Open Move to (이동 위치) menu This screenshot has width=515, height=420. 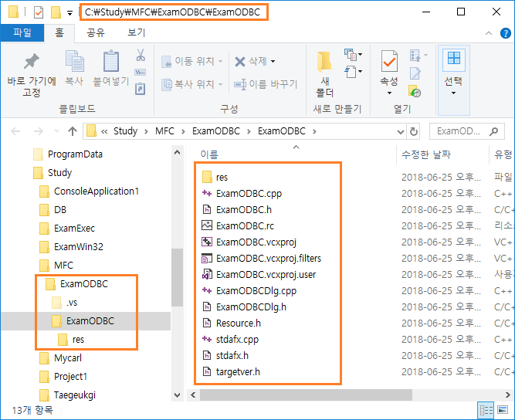tap(191, 62)
